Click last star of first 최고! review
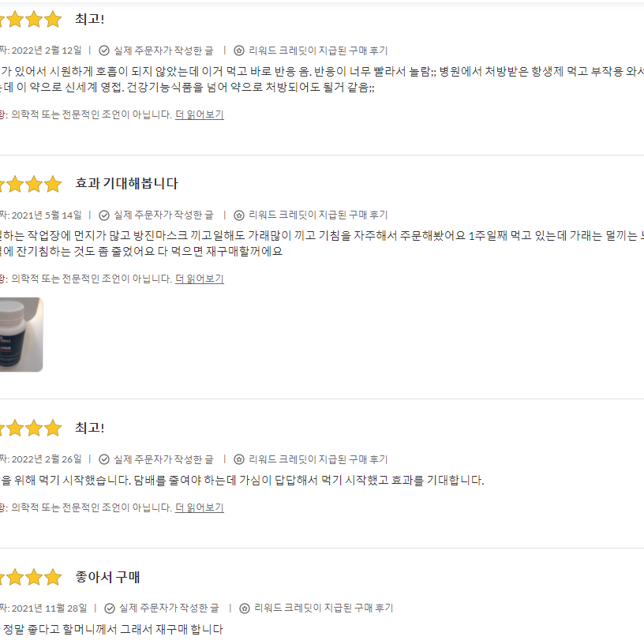 tap(53, 19)
